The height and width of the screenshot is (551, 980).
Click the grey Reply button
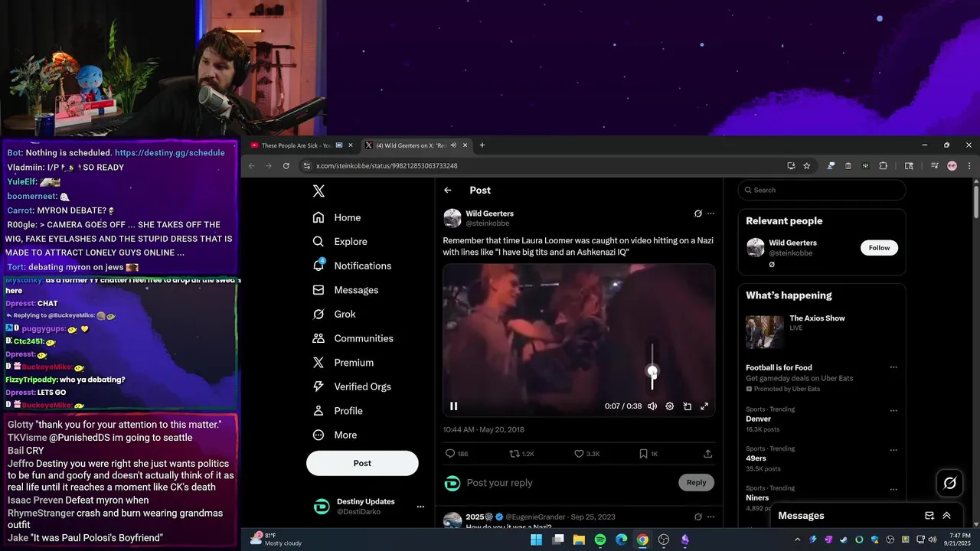[696, 482]
